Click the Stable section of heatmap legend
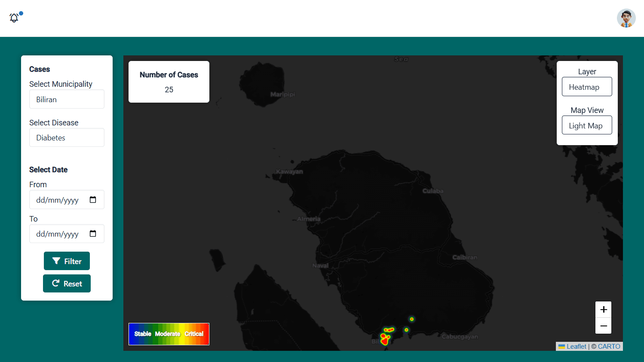644x362 pixels. pos(143,334)
